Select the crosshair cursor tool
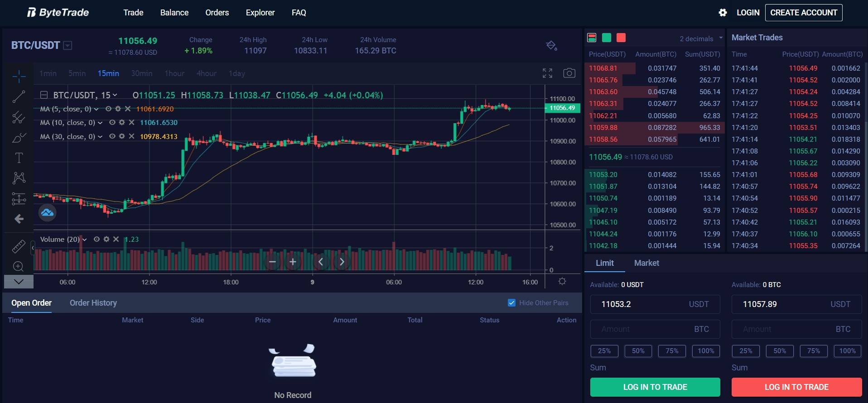This screenshot has height=403, width=868. [19, 77]
